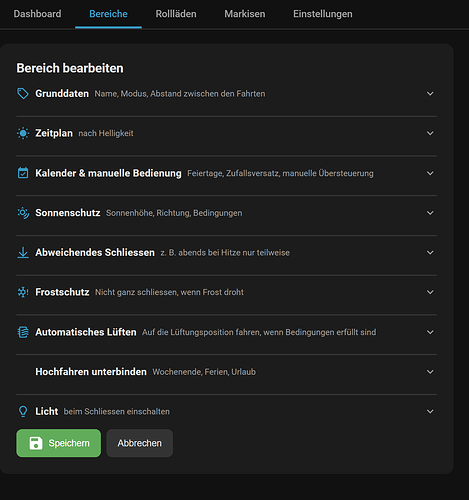Click the airflow icon for Automatisches Lüften
The height and width of the screenshot is (500, 469).
click(x=23, y=332)
